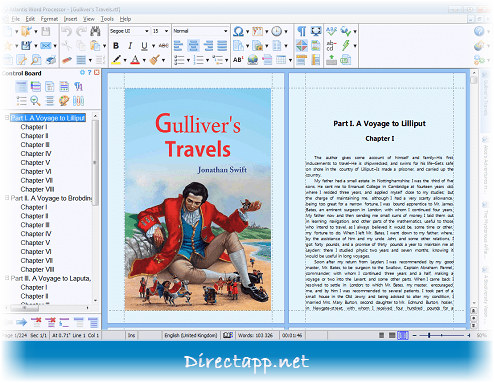The width and height of the screenshot is (494, 383).
Task: Open Print Preview magnifier page icon
Action: tap(36, 60)
